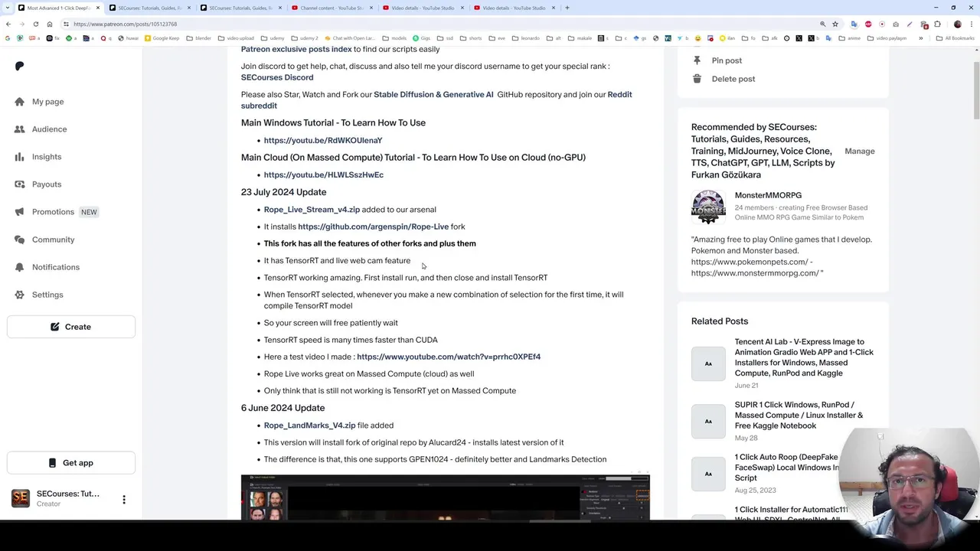
Task: Open the MonsterMMORPG creator avatar
Action: [708, 207]
